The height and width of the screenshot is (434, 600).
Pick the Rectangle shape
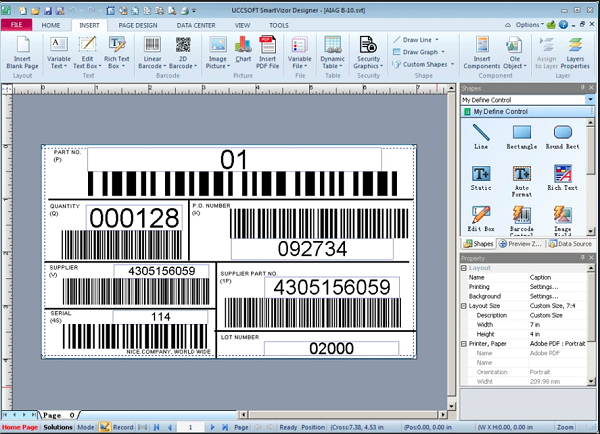(522, 136)
